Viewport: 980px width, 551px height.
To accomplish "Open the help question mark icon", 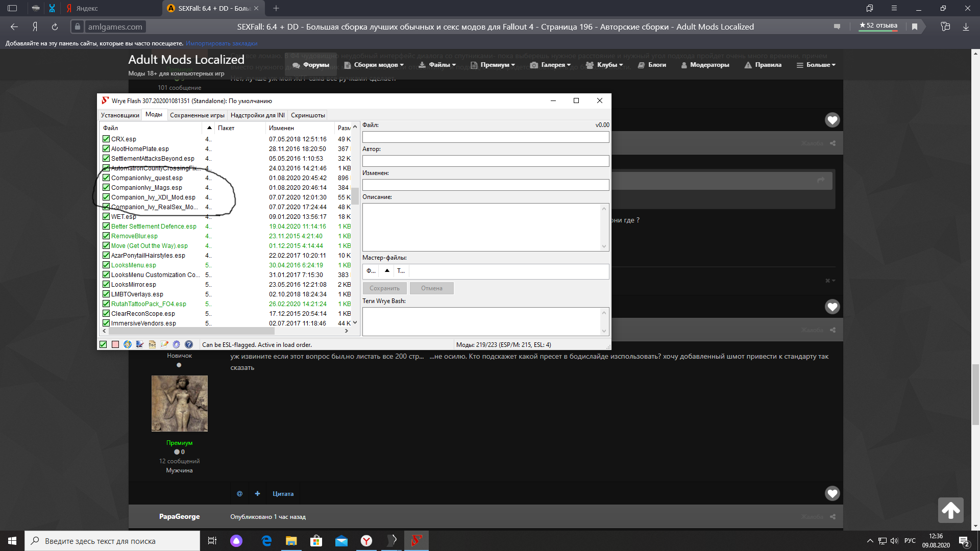I will click(189, 344).
